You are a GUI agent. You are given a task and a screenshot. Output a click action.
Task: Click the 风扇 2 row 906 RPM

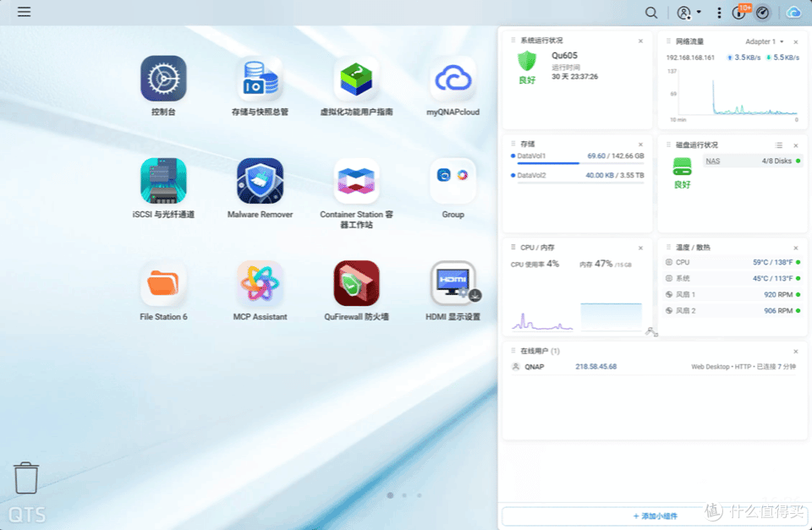click(732, 310)
